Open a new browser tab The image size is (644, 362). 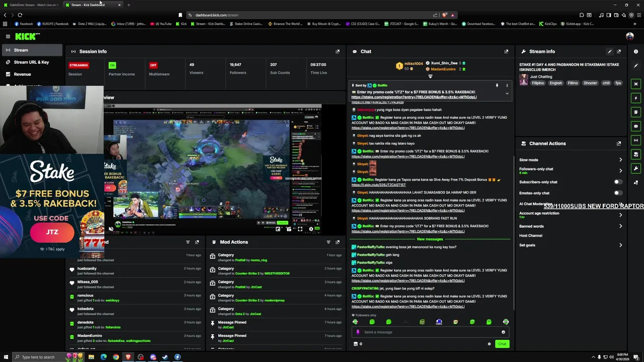click(128, 5)
